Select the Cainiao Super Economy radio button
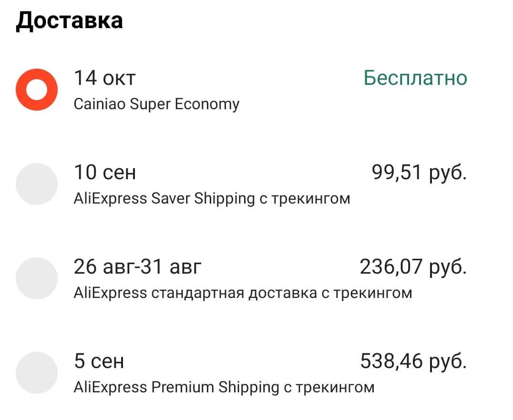The height and width of the screenshot is (420, 513). click(x=37, y=90)
